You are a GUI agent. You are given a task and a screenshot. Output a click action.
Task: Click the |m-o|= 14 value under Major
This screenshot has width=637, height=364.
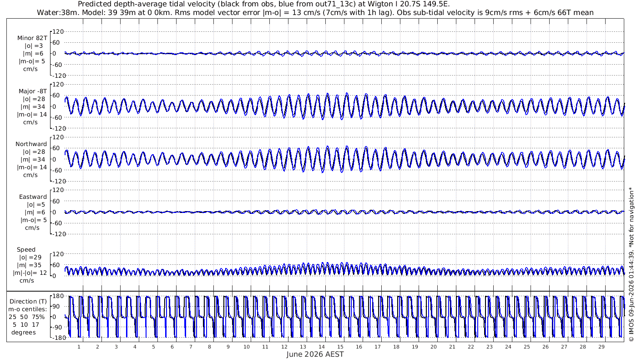(x=32, y=114)
